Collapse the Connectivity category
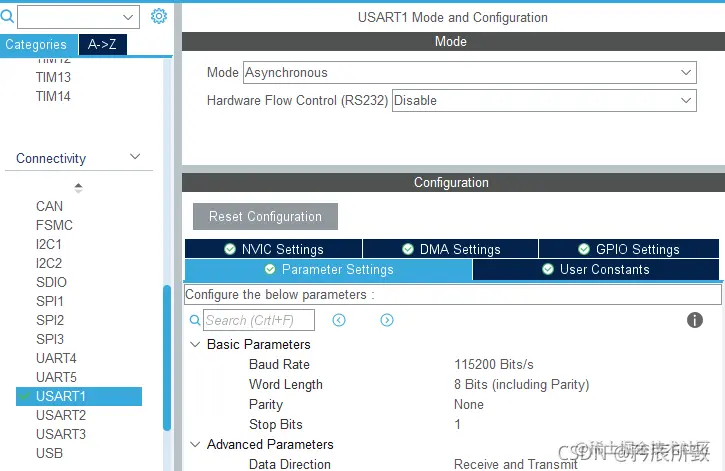The width and height of the screenshot is (725, 471). pos(135,157)
